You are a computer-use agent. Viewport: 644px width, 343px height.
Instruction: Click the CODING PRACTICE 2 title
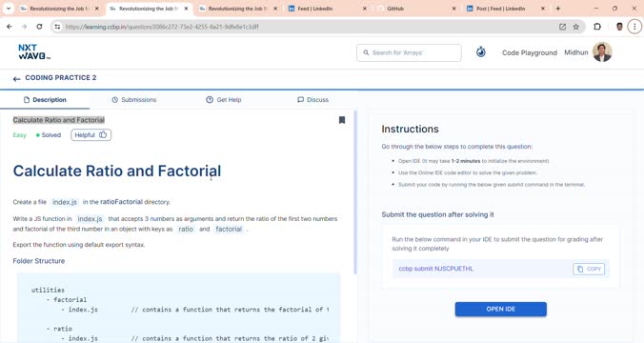tap(61, 77)
